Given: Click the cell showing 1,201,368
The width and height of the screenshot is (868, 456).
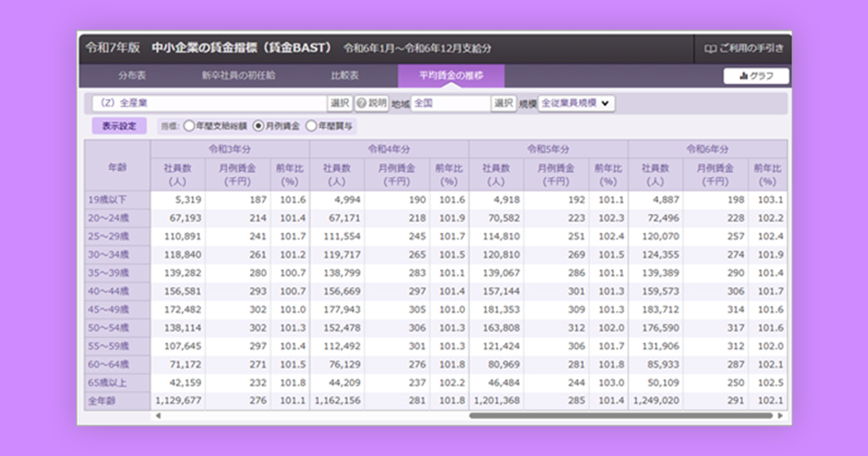Looking at the screenshot, I should [496, 401].
